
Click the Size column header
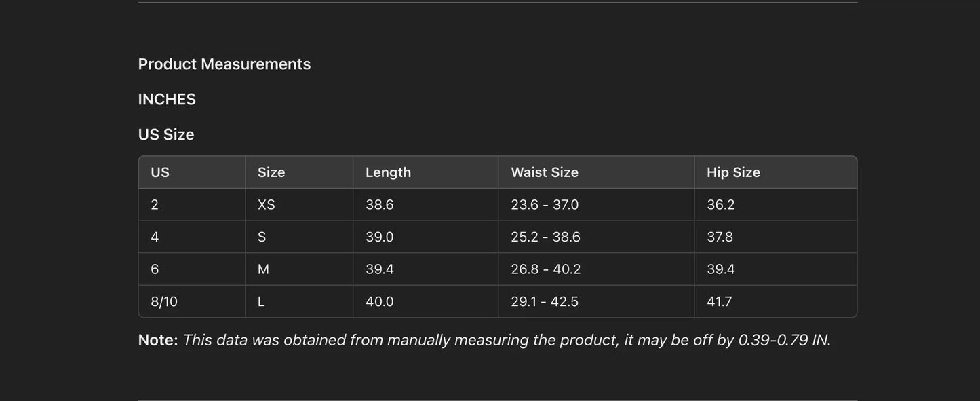pyautogui.click(x=271, y=172)
